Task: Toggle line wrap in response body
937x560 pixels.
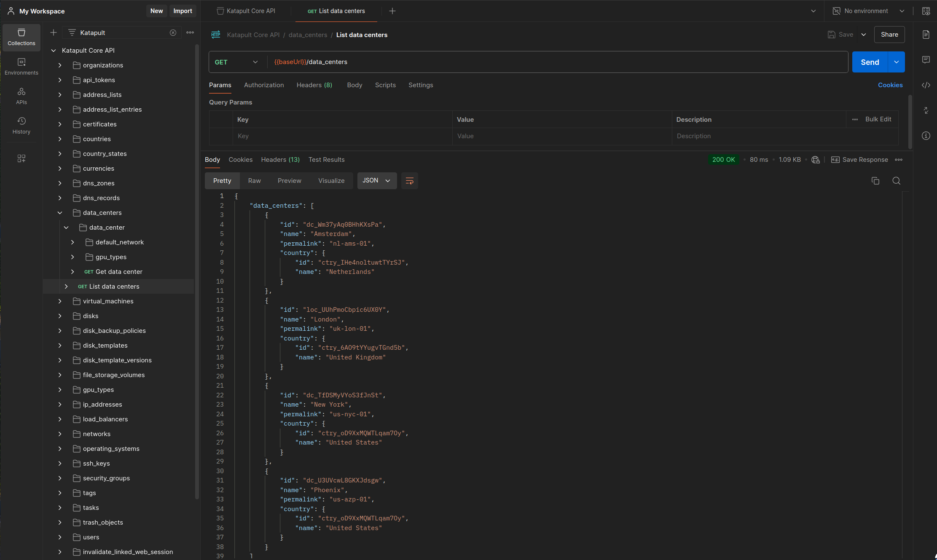Action: point(409,181)
